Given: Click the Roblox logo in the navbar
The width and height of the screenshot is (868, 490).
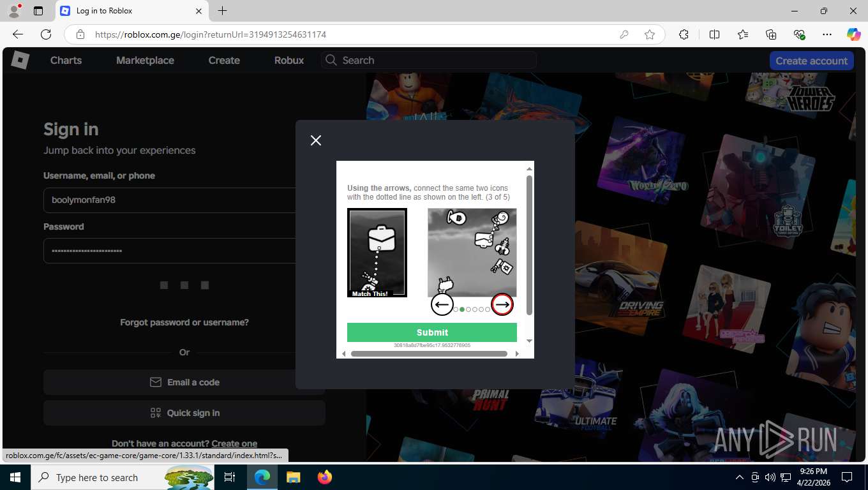Looking at the screenshot, I should pos(20,60).
